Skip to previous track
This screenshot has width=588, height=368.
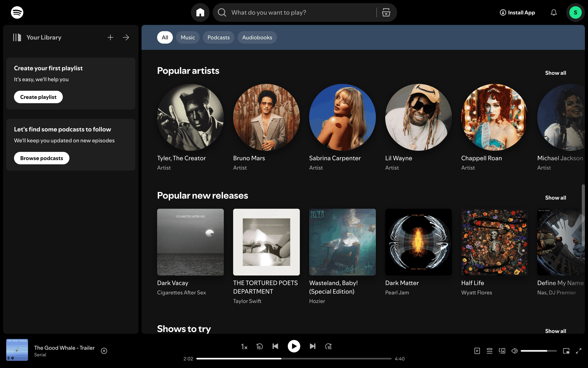point(275,346)
